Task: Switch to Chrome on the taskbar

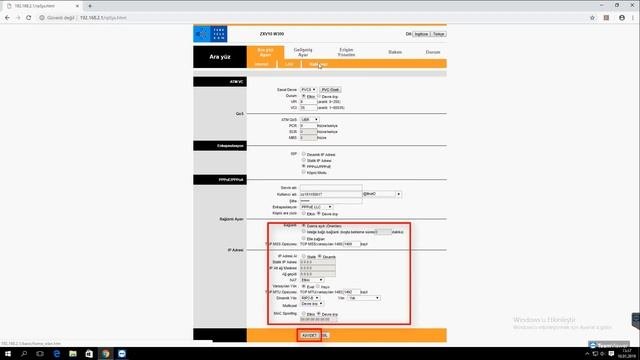Action: click(105, 353)
